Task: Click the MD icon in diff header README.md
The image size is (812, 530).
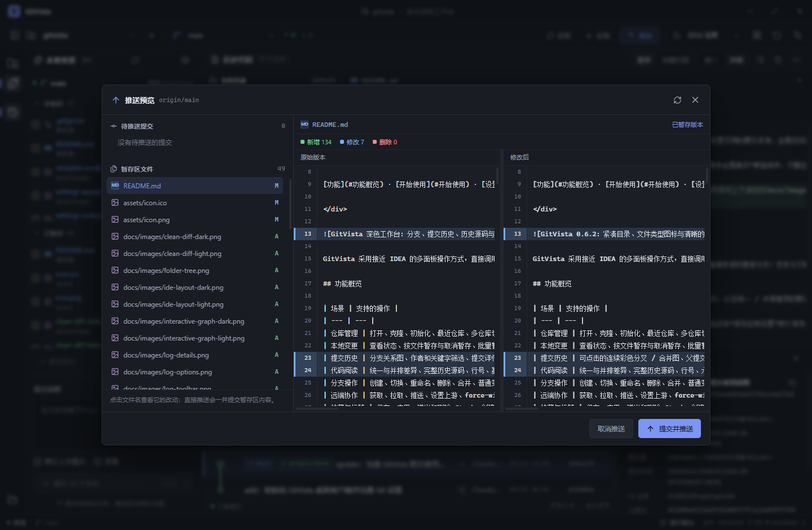Action: point(304,125)
